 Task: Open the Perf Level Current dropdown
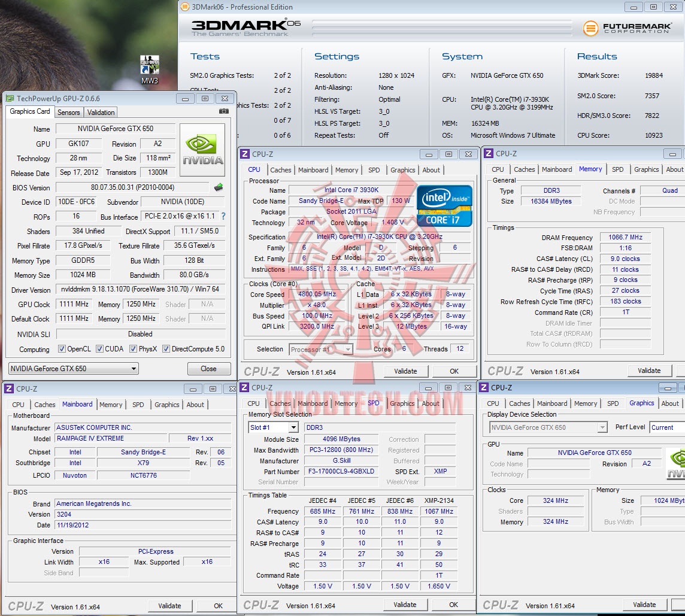click(x=668, y=427)
